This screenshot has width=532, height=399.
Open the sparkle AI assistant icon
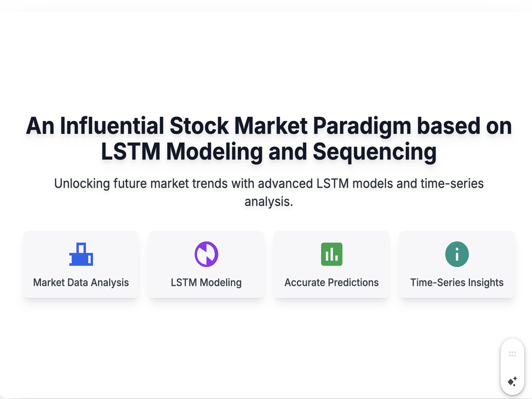tap(512, 381)
